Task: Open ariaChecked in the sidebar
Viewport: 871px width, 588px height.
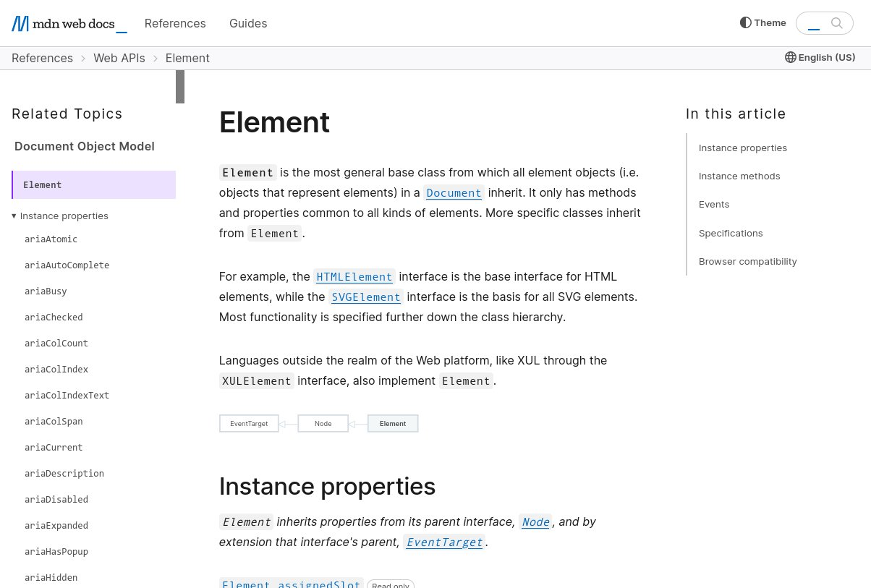Action: coord(54,318)
